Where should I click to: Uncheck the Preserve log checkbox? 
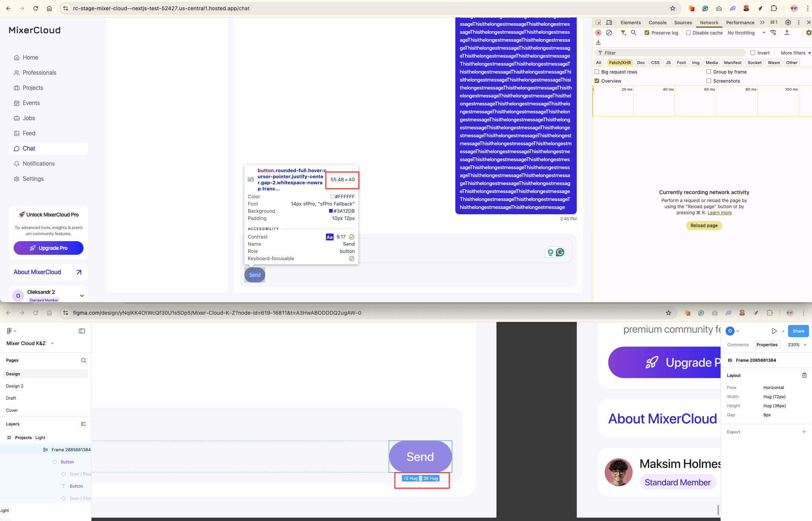click(x=647, y=33)
